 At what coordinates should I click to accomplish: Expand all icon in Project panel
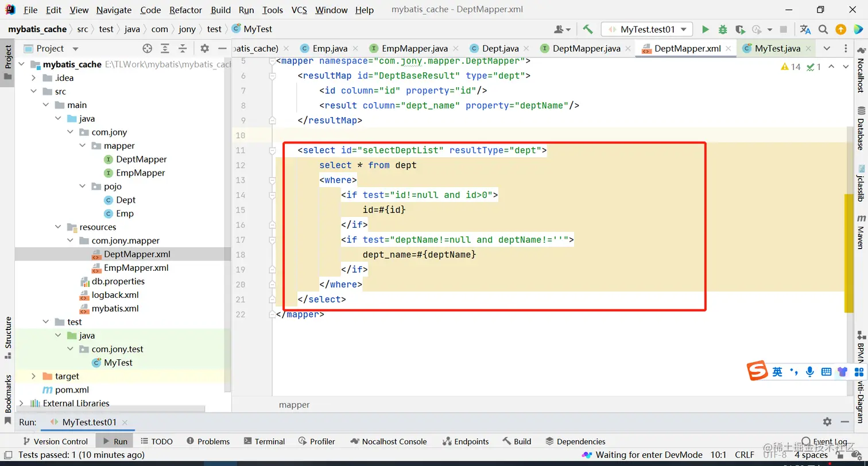pyautogui.click(x=165, y=48)
